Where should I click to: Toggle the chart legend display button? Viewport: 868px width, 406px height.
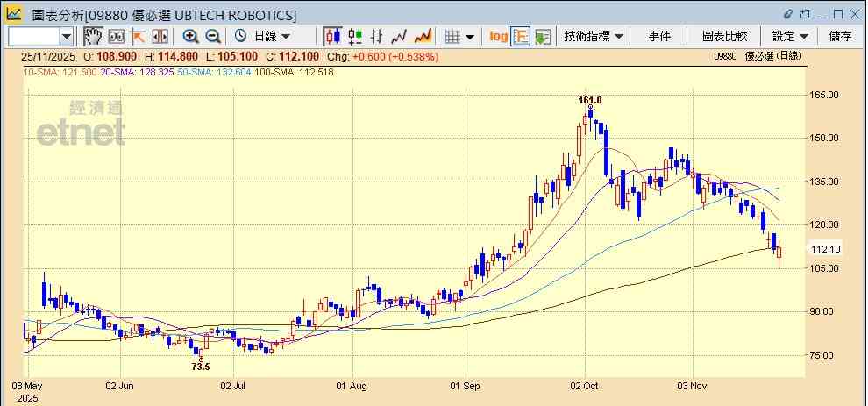521,36
